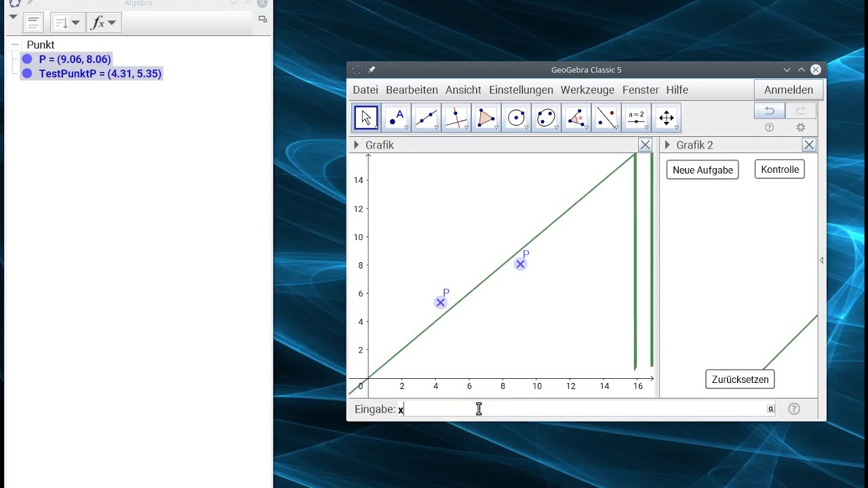Open the Fenster menu
Image resolution: width=868 pixels, height=488 pixels.
pos(640,89)
